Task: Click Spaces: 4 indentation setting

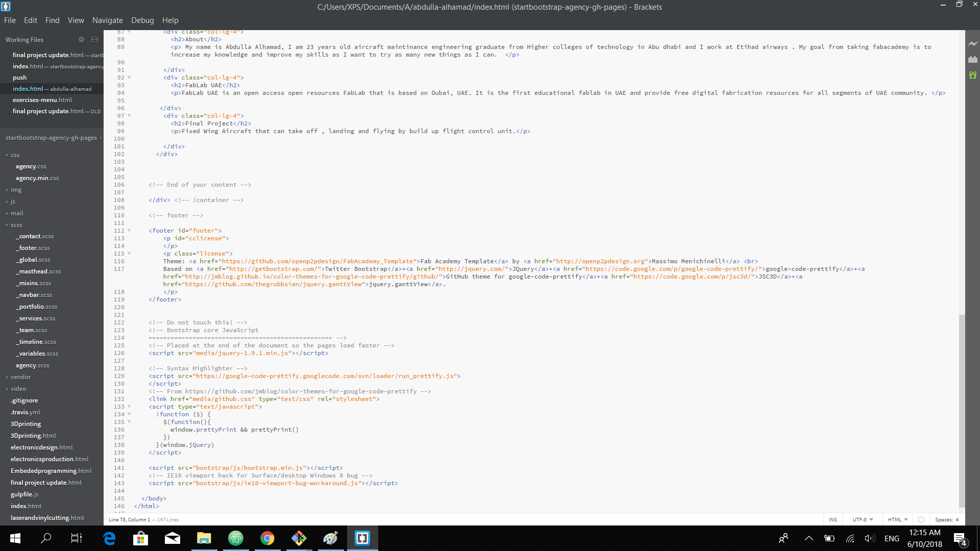Action: click(x=947, y=519)
